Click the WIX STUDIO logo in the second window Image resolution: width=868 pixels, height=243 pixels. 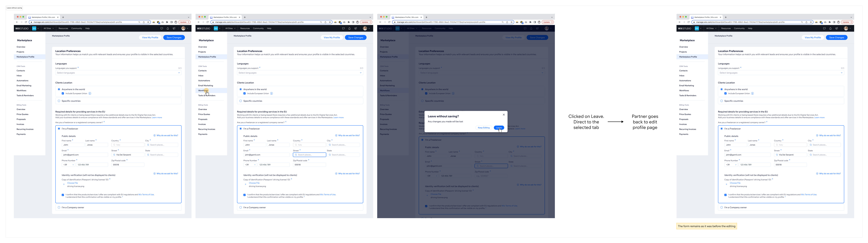pyautogui.click(x=204, y=29)
